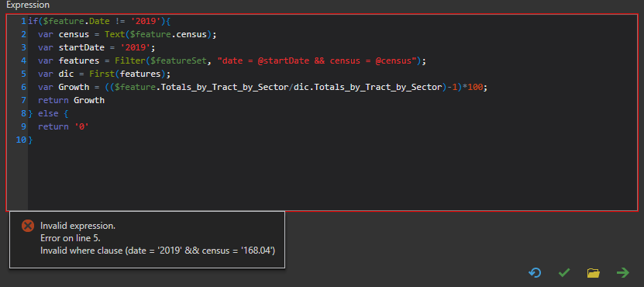Click the red error X icon
644x287 pixels.
pyautogui.click(x=28, y=225)
